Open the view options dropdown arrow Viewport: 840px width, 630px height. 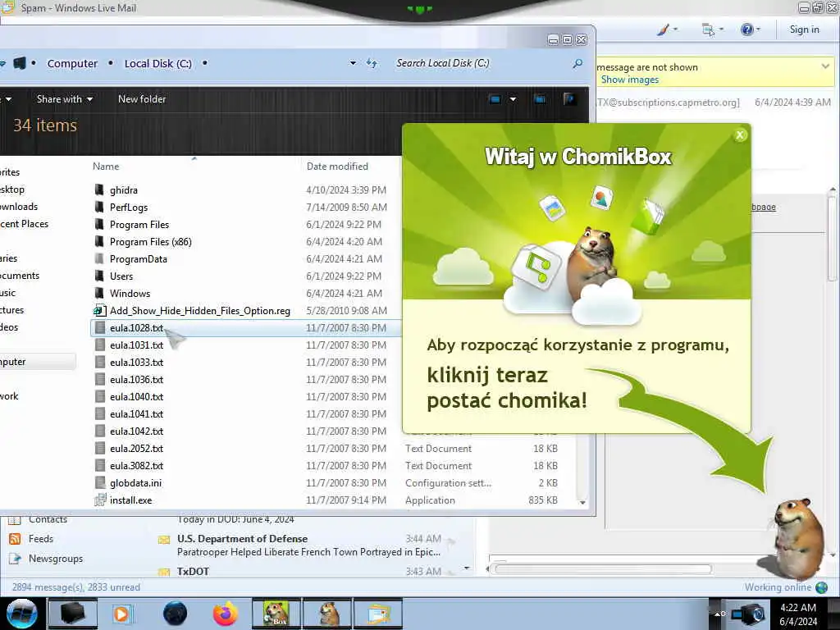[x=513, y=99]
